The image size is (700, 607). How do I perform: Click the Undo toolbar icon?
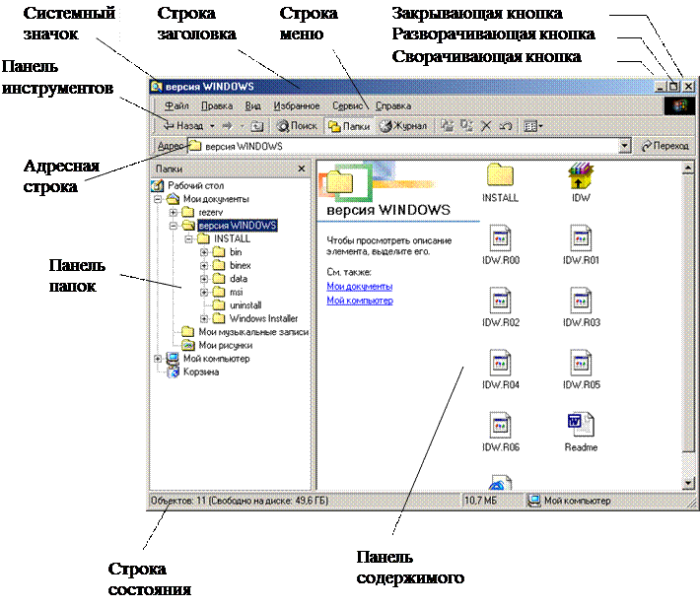tap(506, 126)
